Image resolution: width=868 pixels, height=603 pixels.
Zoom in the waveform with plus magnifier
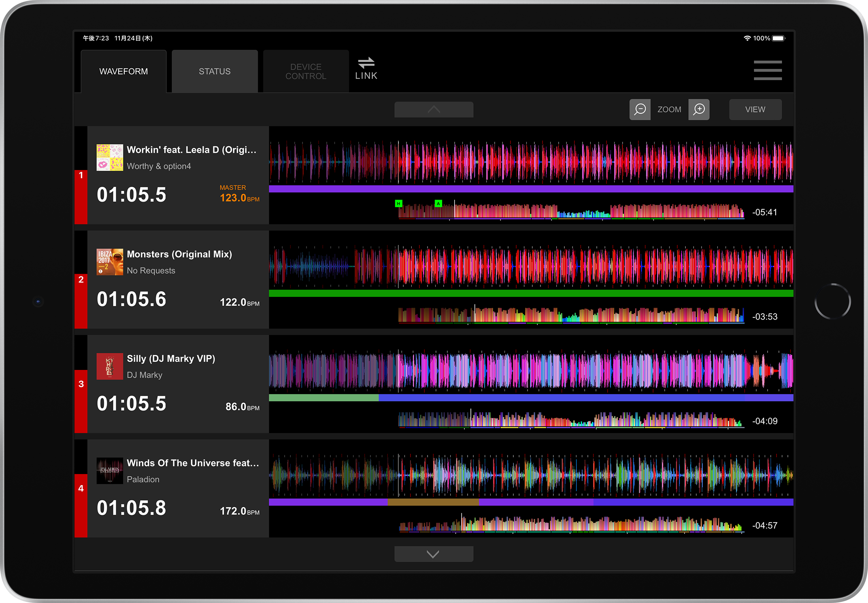(699, 109)
